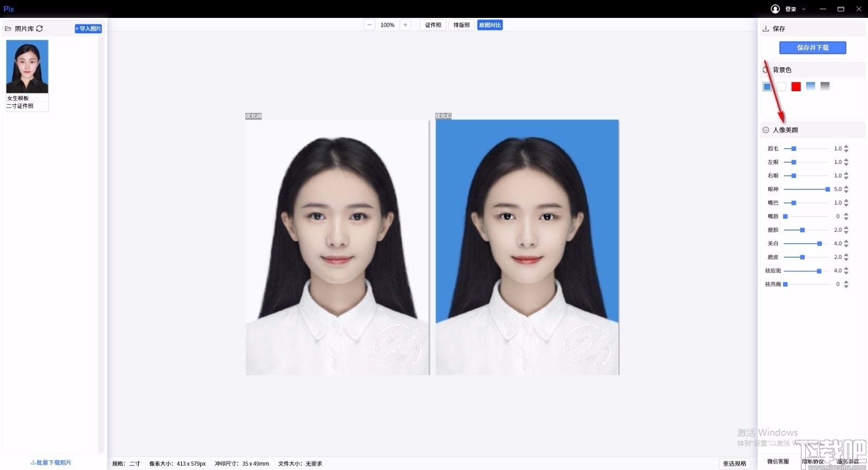
Task: Click the 导入图片 import button
Action: tap(88, 29)
